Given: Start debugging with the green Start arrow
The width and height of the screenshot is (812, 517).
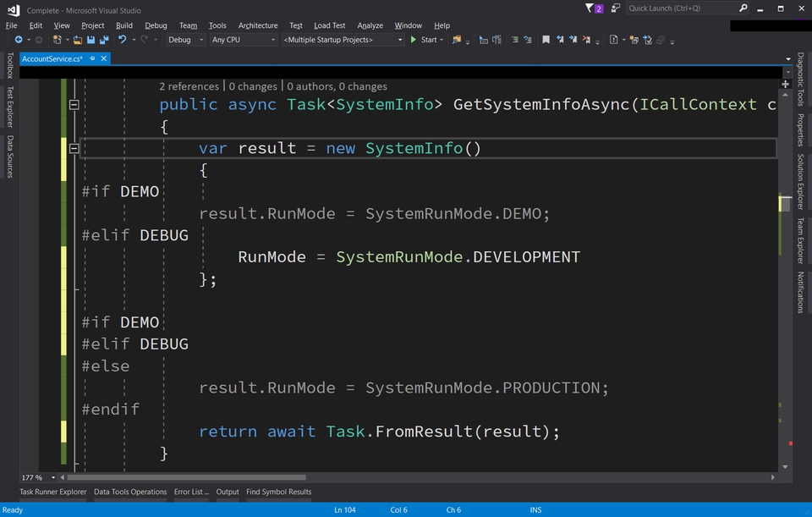Looking at the screenshot, I should coord(412,39).
